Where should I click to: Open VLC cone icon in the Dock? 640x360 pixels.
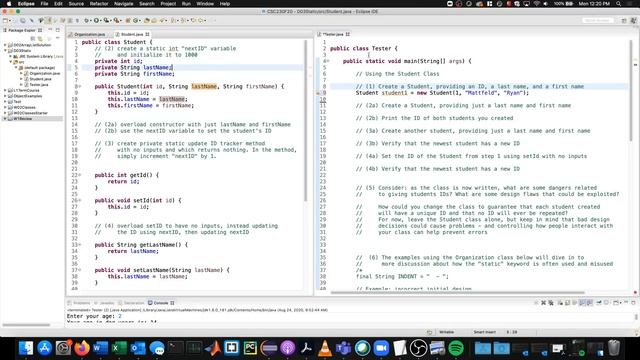point(325,348)
